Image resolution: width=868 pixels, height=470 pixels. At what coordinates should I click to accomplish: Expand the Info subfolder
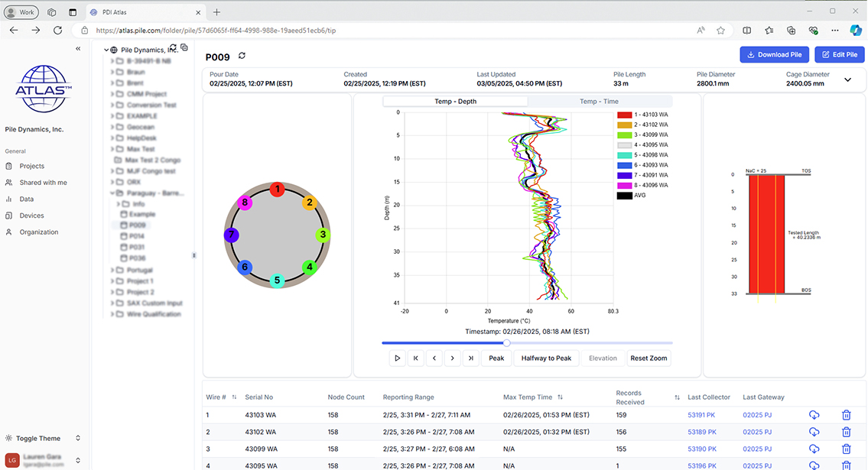coord(119,204)
